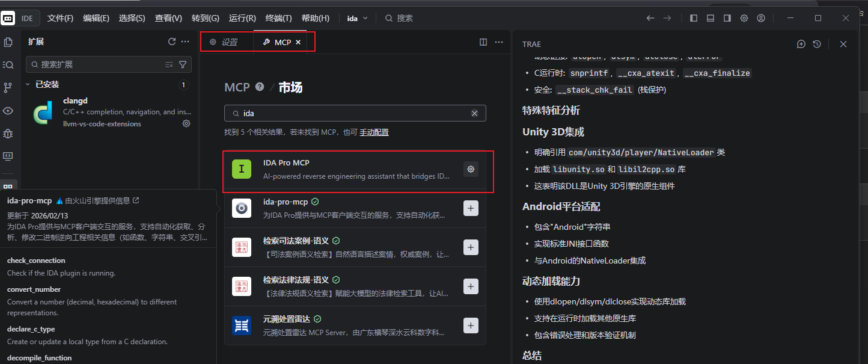Open the 运行(R) menu
868x364 pixels.
[242, 18]
